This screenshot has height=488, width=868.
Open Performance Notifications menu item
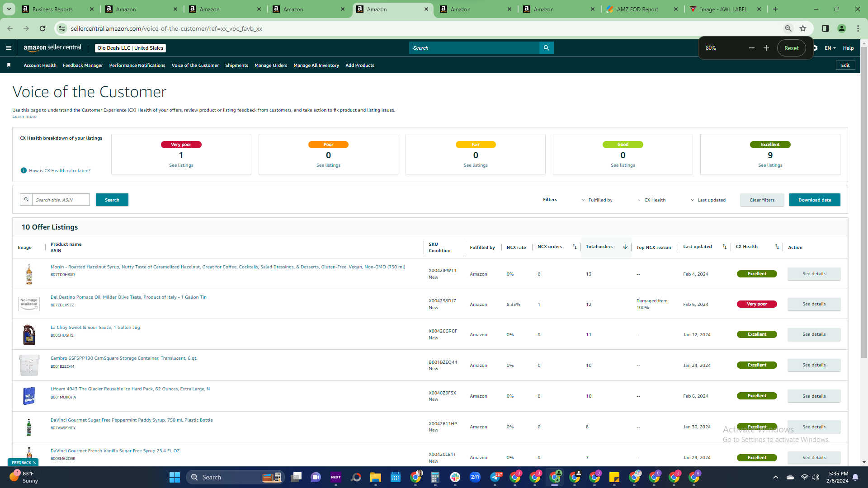[x=137, y=66]
